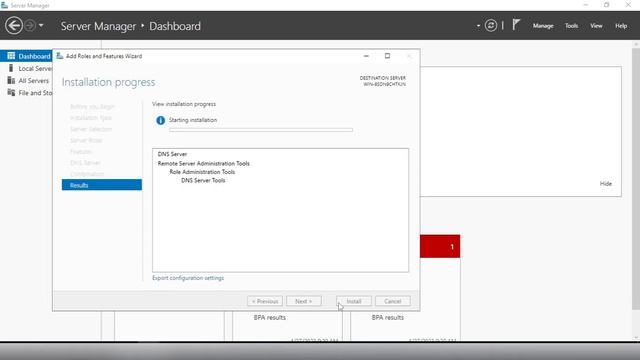Minimize the Add Roles and Features Wizard
The image size is (640, 360).
(366, 56)
